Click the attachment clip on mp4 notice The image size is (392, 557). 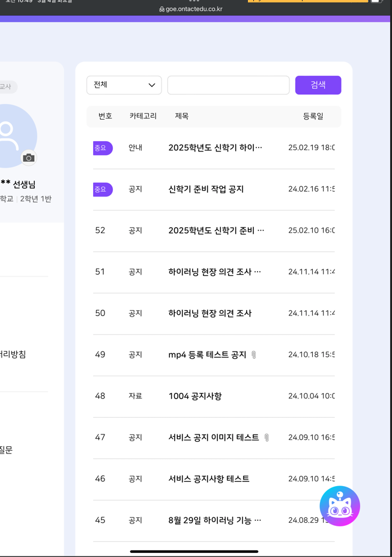tap(254, 355)
